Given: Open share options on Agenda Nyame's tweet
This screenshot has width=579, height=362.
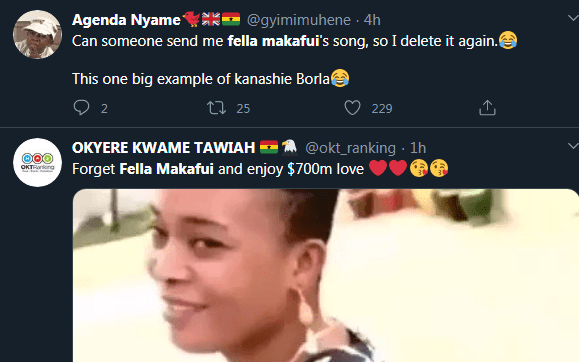Looking at the screenshot, I should (x=487, y=107).
